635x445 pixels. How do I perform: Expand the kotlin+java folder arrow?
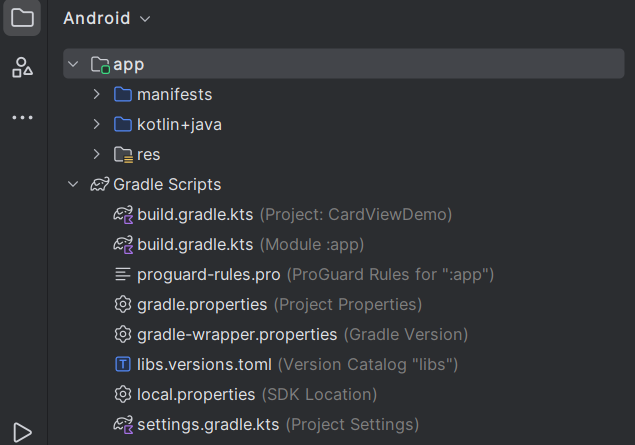coord(96,125)
